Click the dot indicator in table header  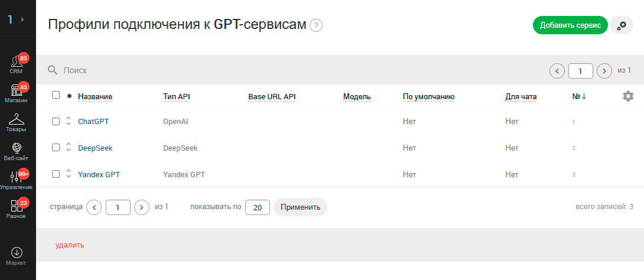pyautogui.click(x=69, y=96)
